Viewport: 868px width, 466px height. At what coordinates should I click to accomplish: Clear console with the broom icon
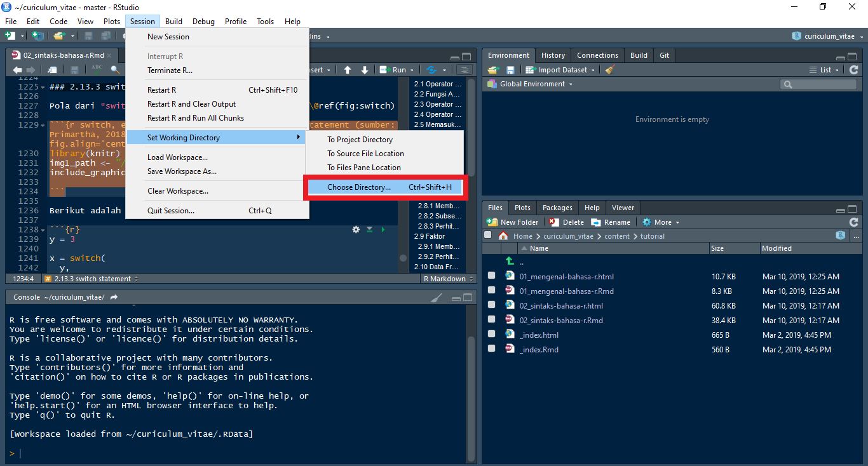436,297
